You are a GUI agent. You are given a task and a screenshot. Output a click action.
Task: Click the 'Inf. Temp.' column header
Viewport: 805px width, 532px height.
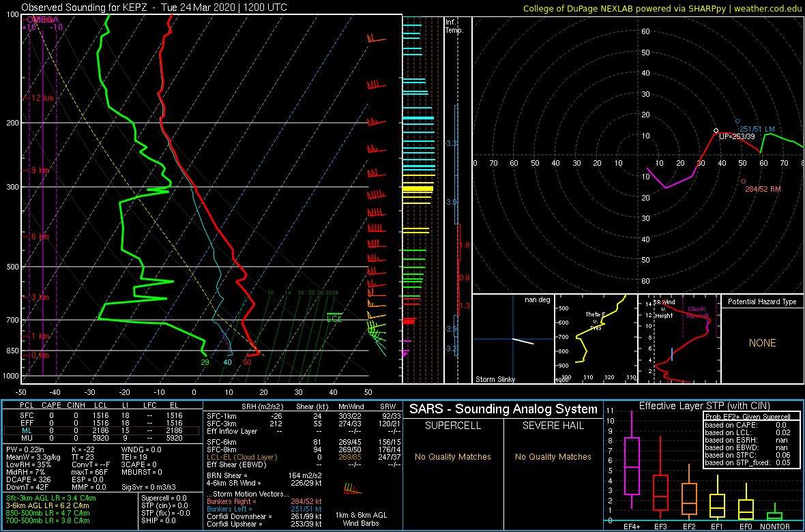pyautogui.click(x=454, y=26)
